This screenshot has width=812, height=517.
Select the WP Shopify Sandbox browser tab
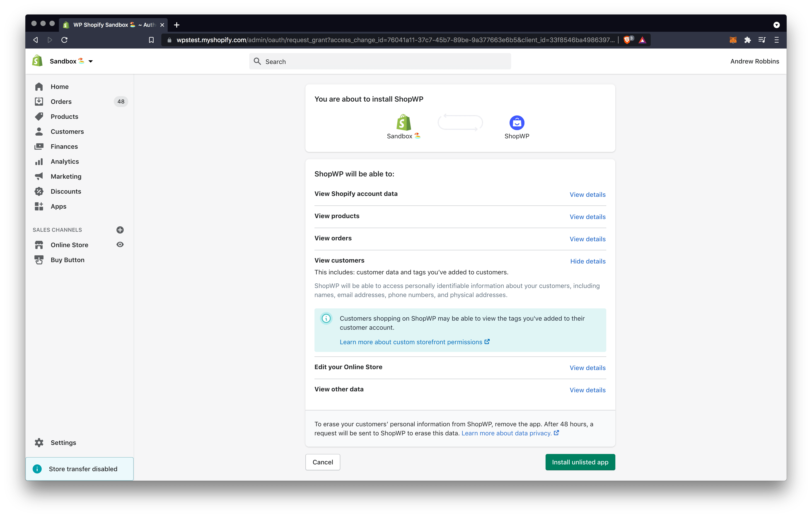pos(113,25)
